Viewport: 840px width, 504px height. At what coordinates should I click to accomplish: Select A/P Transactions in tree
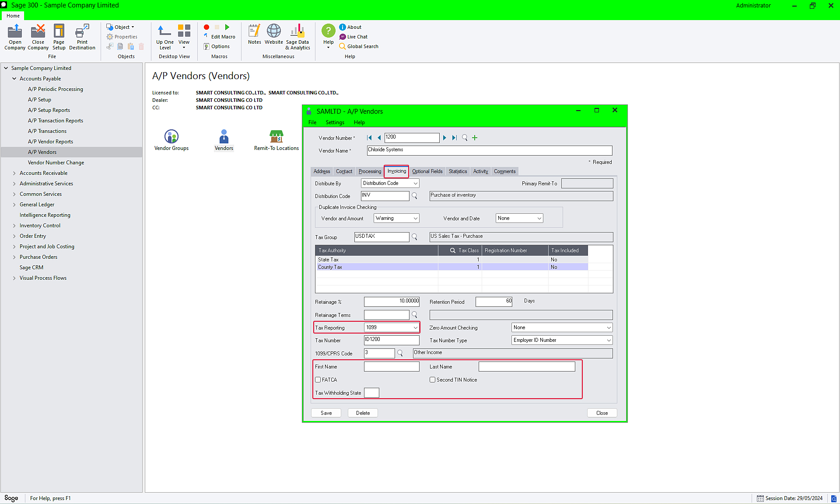pyautogui.click(x=47, y=131)
